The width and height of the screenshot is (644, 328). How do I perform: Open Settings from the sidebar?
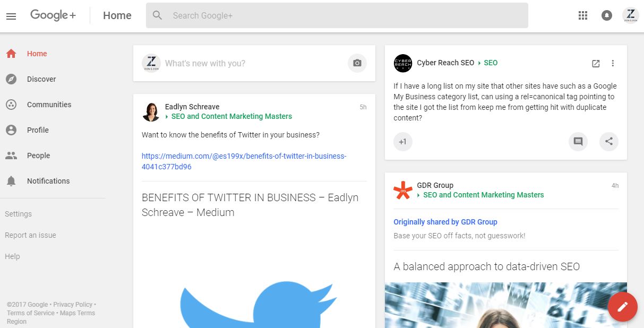(18, 213)
